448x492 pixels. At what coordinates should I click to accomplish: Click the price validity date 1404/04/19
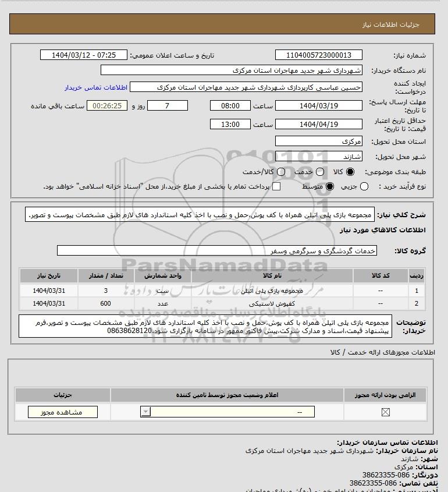pyautogui.click(x=318, y=124)
